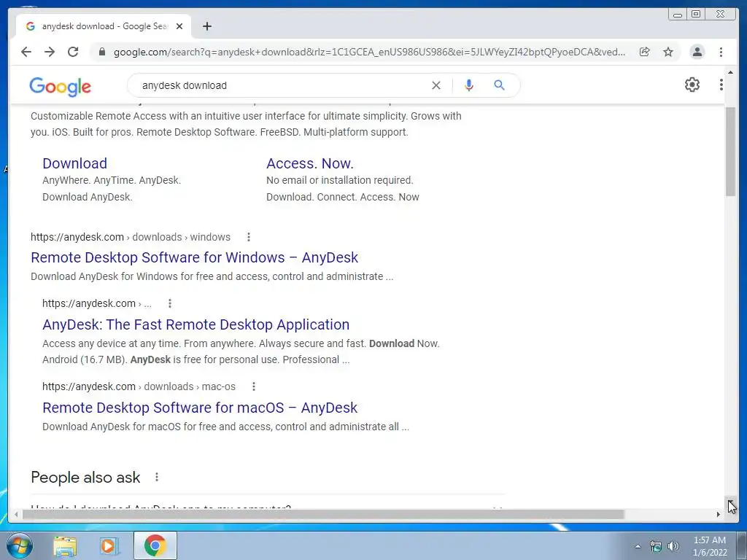Viewport: 747px width, 560px height.
Task: Click the scroll-left arrow
Action: point(16,514)
